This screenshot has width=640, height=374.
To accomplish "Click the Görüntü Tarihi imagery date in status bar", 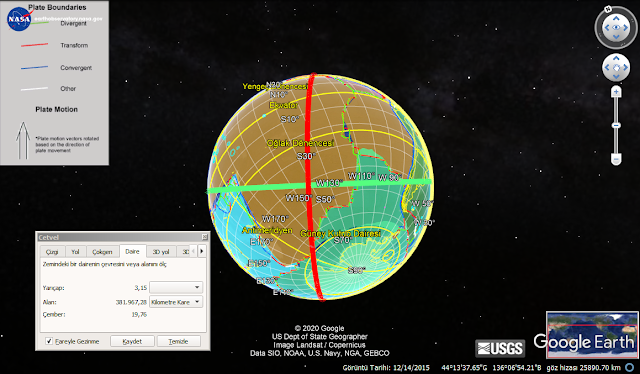I will (386, 368).
